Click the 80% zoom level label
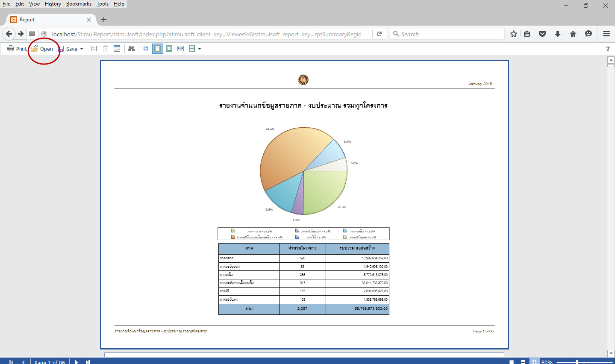 pos(547,362)
